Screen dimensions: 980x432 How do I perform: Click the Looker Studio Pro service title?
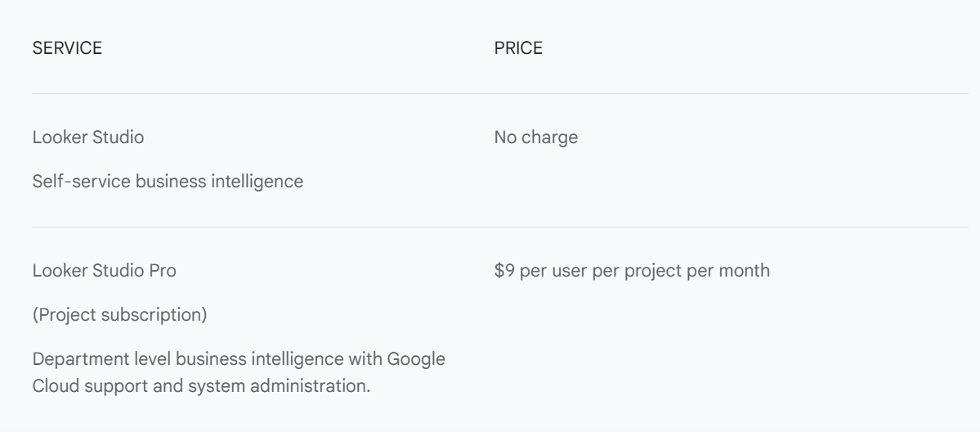tap(105, 271)
